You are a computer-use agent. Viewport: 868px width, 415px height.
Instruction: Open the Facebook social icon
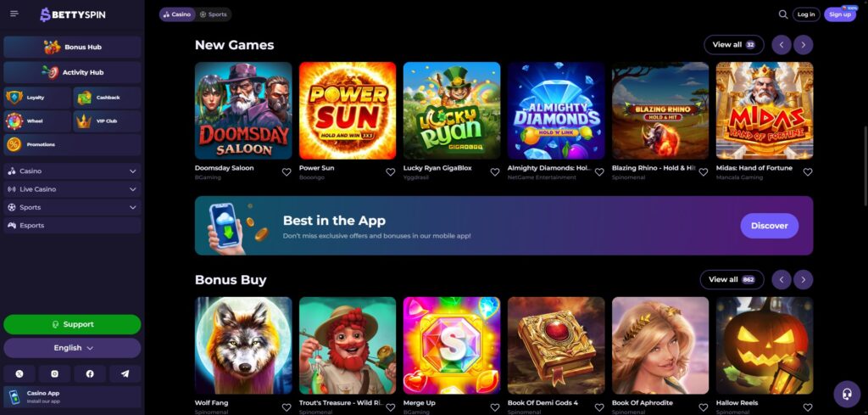click(x=90, y=374)
